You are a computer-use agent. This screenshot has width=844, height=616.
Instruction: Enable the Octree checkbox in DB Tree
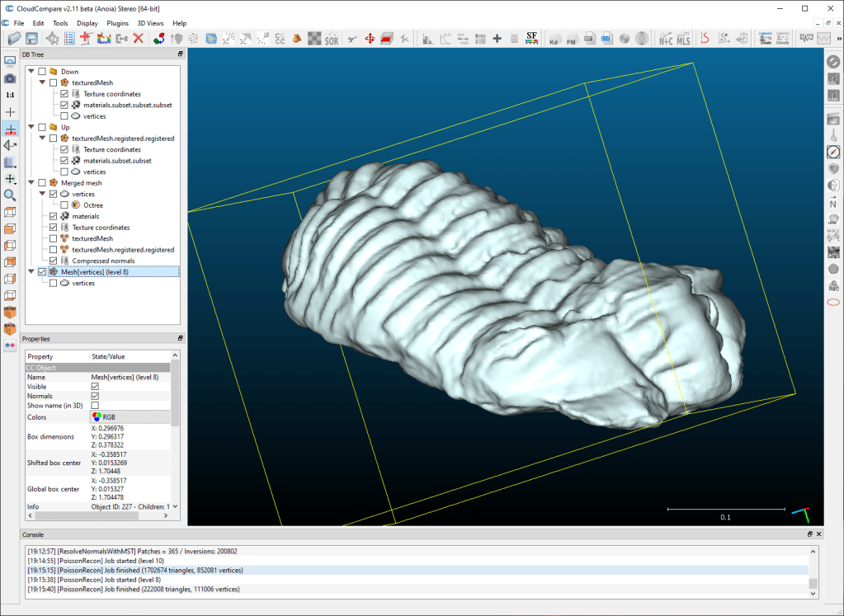tap(64, 205)
